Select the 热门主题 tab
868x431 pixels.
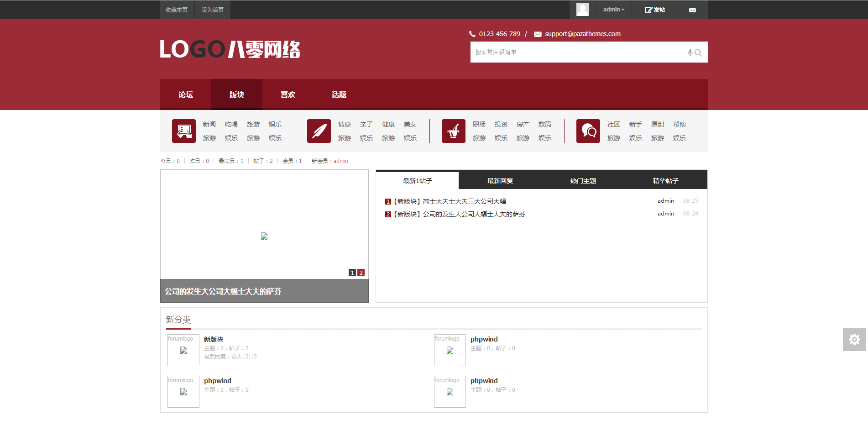pyautogui.click(x=583, y=181)
